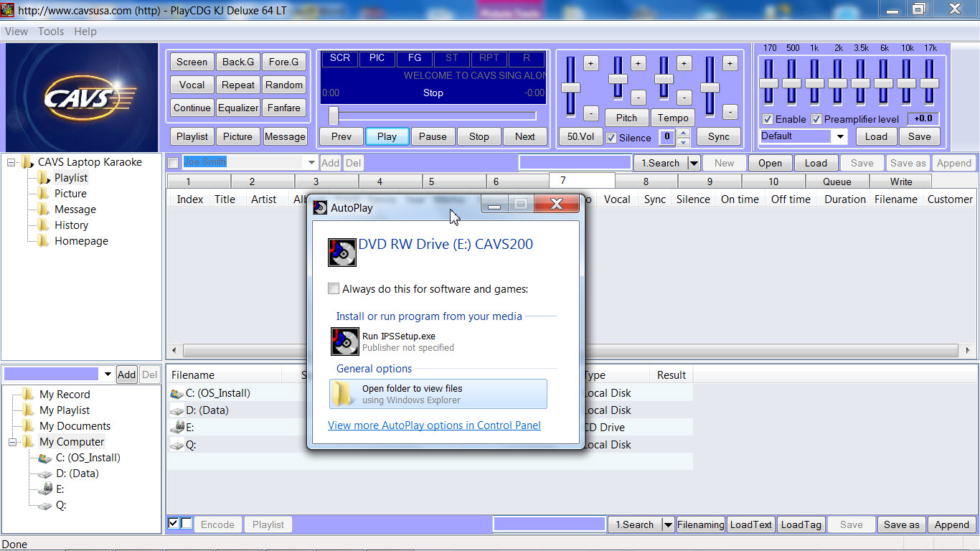Click the History folder icon in tree
This screenshot has height=551, width=980.
44,225
